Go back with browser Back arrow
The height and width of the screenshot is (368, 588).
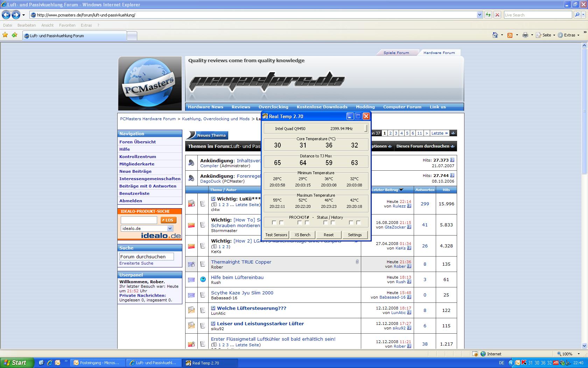click(6, 15)
